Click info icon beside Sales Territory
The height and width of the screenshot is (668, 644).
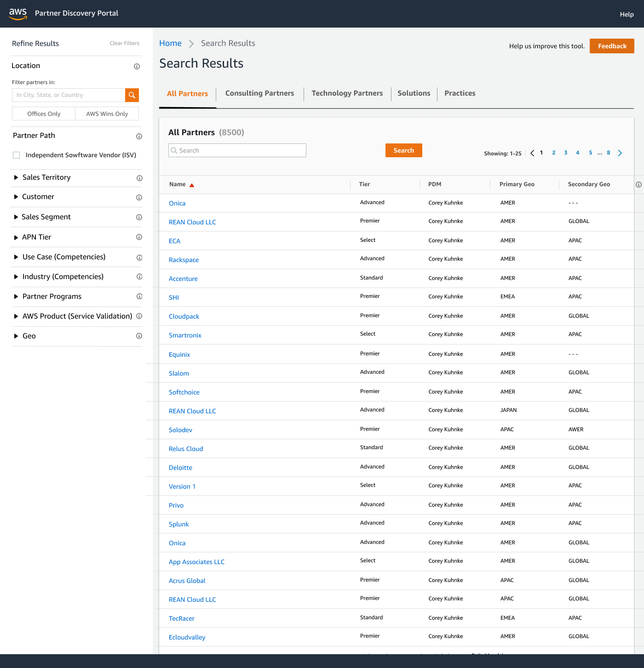pos(139,178)
